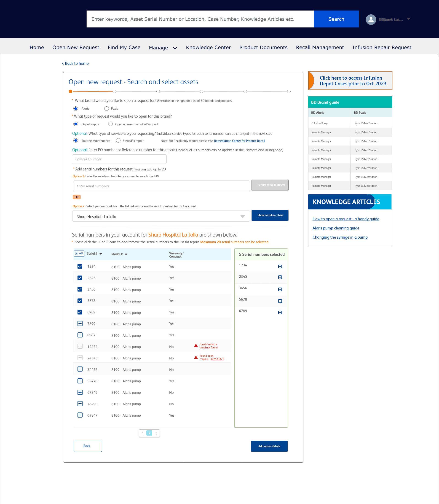Open the account selection dropdown

(x=161, y=216)
